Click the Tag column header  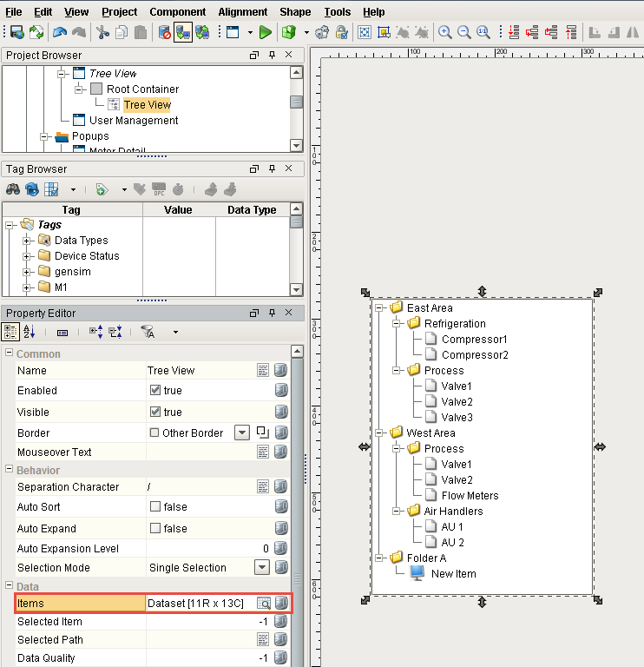[71, 209]
